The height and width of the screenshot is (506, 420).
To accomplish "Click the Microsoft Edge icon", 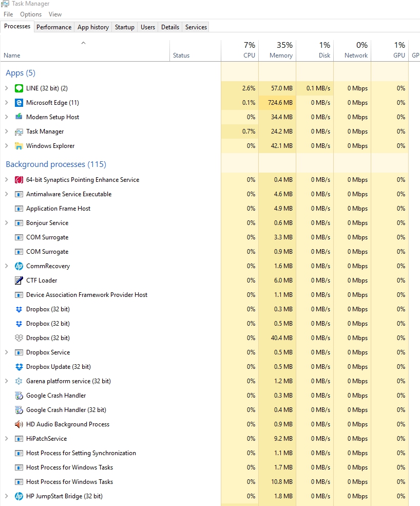I will coord(19,103).
